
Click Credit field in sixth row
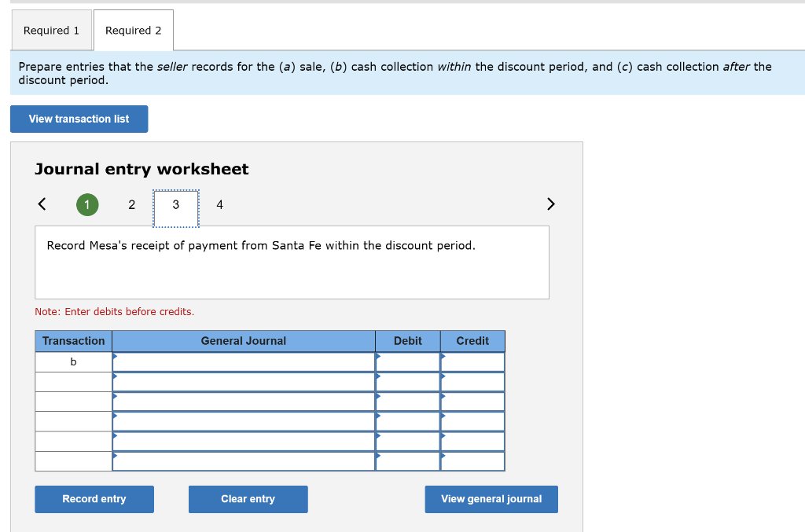click(x=472, y=461)
